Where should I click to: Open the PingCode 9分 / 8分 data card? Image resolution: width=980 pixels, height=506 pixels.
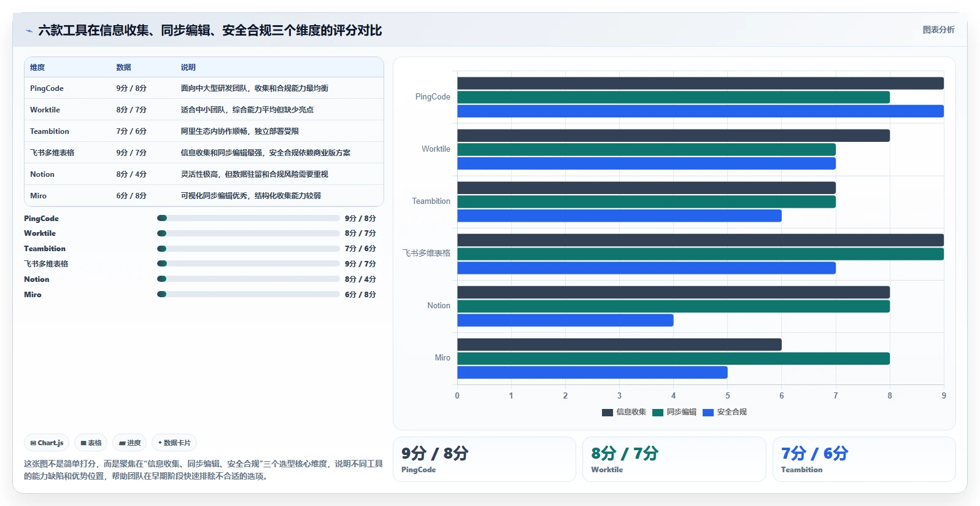click(484, 459)
